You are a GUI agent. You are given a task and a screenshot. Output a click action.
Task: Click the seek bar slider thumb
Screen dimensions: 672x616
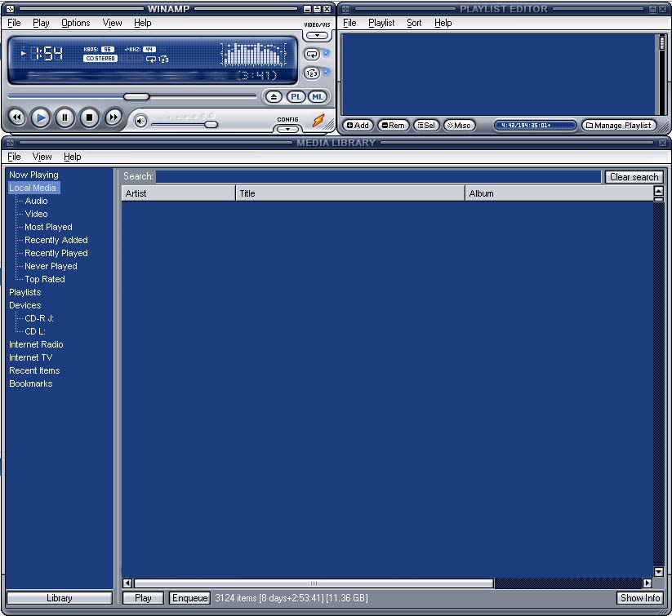pyautogui.click(x=136, y=96)
